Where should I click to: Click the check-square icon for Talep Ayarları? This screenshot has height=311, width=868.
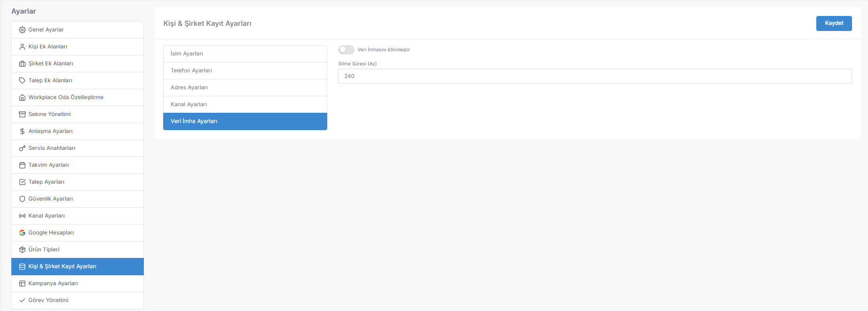(x=22, y=182)
